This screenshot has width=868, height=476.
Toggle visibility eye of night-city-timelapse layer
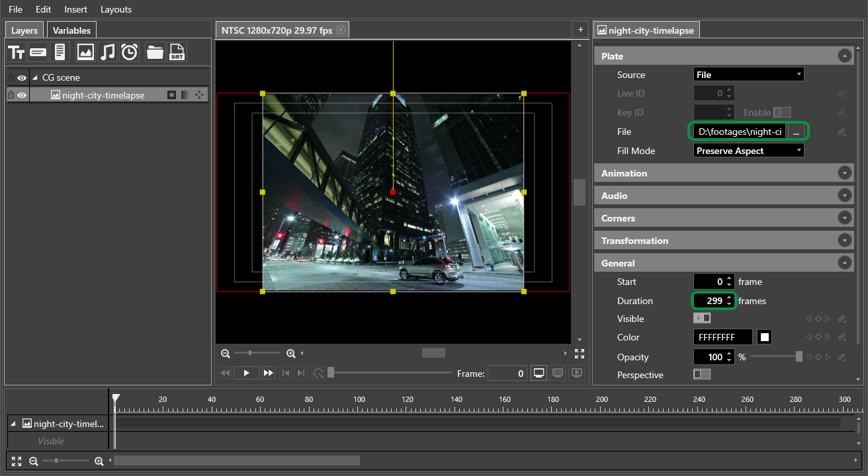(22, 95)
